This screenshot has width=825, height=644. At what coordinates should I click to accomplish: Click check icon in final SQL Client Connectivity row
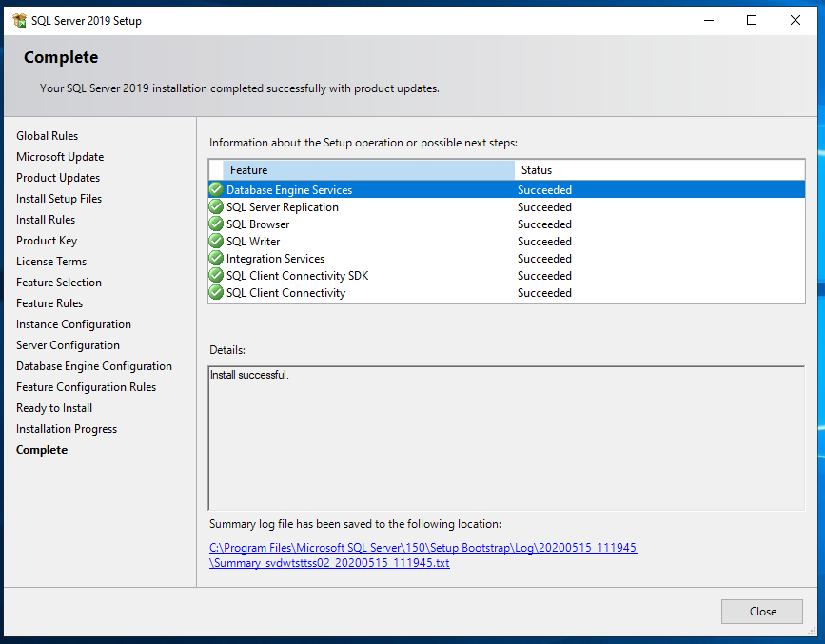tap(216, 293)
